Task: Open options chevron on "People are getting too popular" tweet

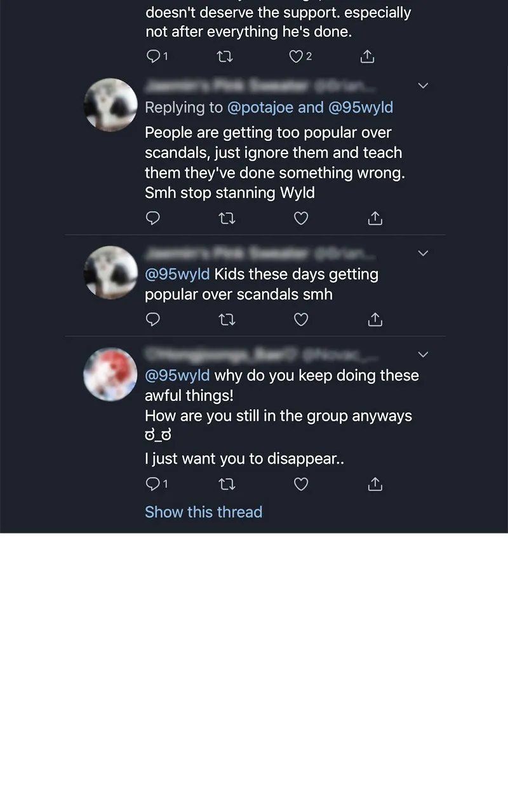Action: 423,86
